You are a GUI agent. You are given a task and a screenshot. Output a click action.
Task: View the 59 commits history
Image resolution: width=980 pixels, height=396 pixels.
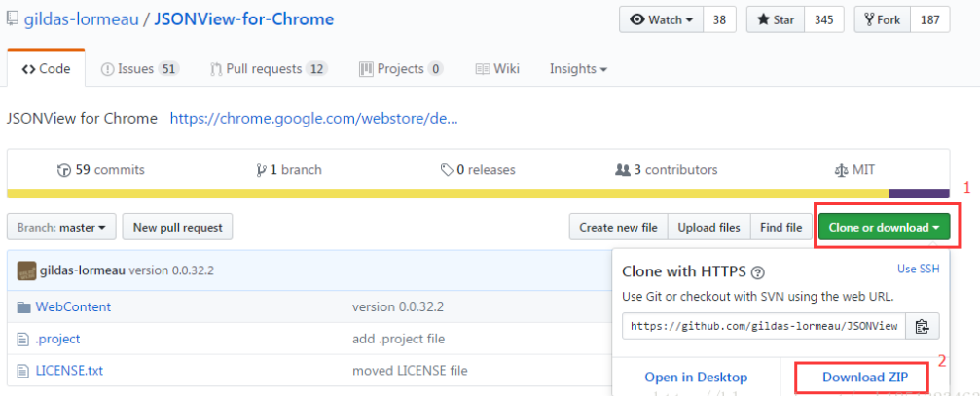click(100, 170)
